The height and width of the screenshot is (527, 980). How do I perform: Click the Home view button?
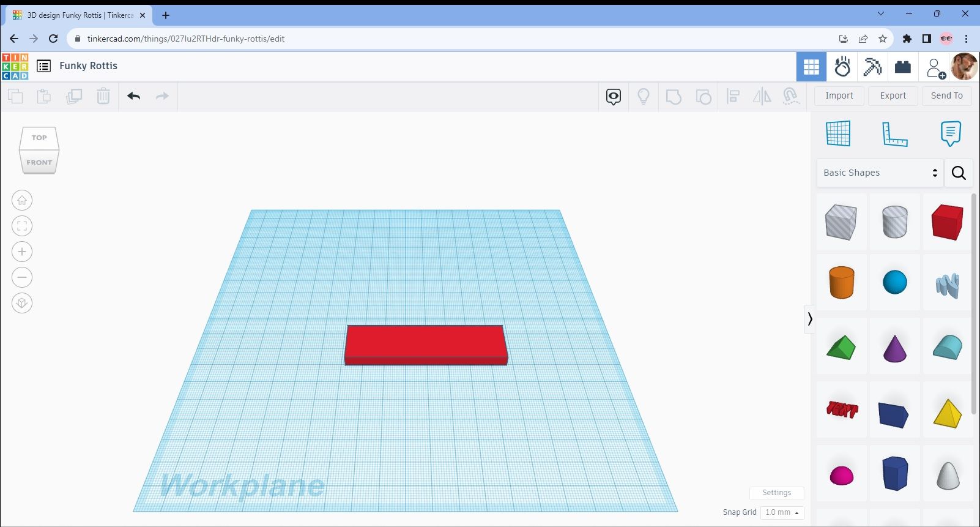coord(22,200)
